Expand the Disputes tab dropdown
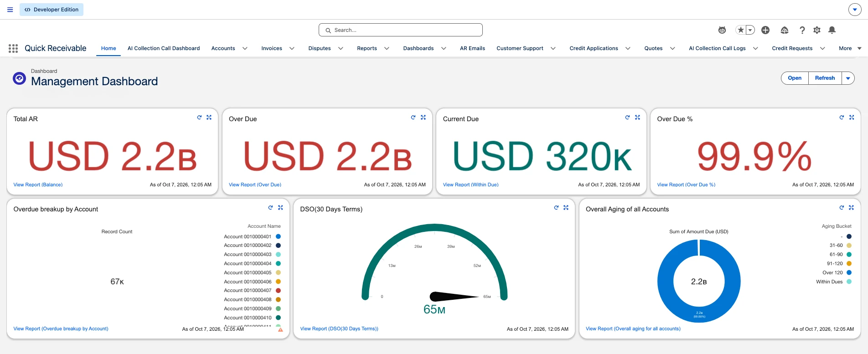Viewport: 868px width, 354px height. (341, 48)
